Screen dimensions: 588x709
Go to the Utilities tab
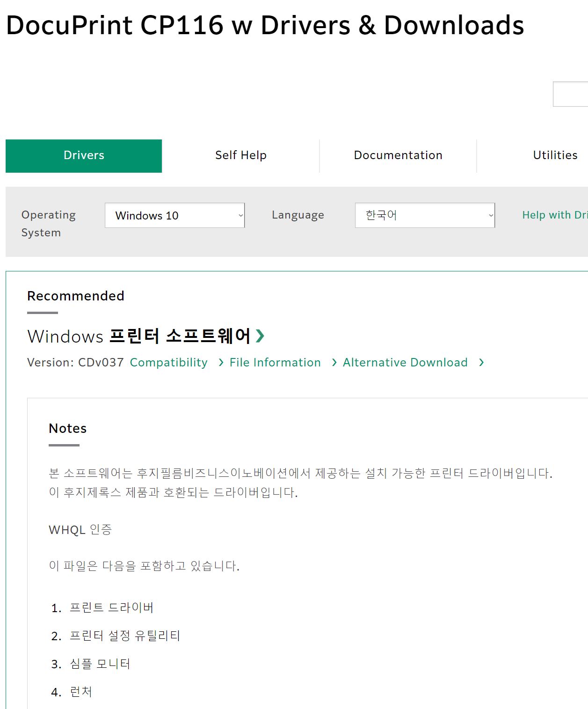click(555, 156)
